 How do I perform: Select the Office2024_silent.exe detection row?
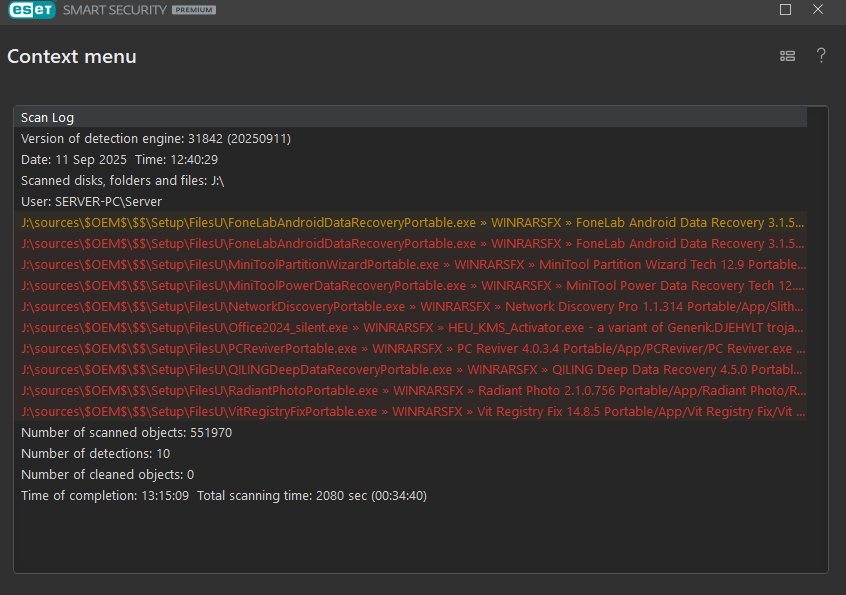(x=411, y=328)
